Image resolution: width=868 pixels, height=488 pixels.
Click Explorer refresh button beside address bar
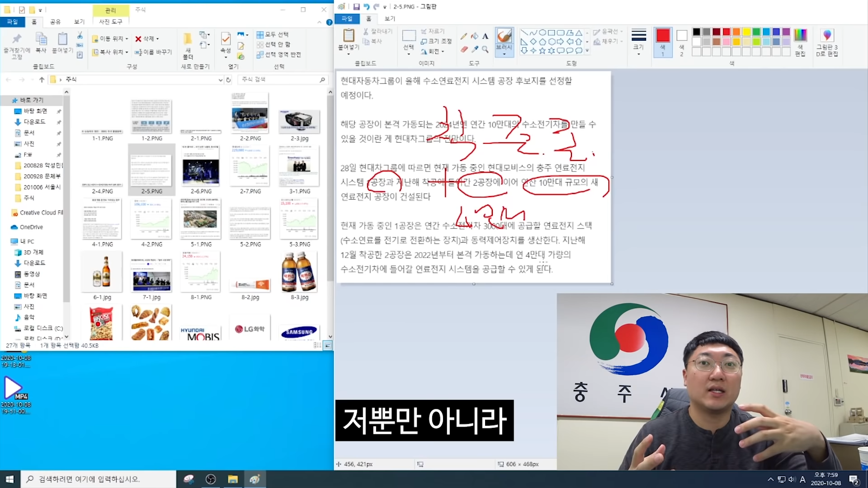point(228,80)
